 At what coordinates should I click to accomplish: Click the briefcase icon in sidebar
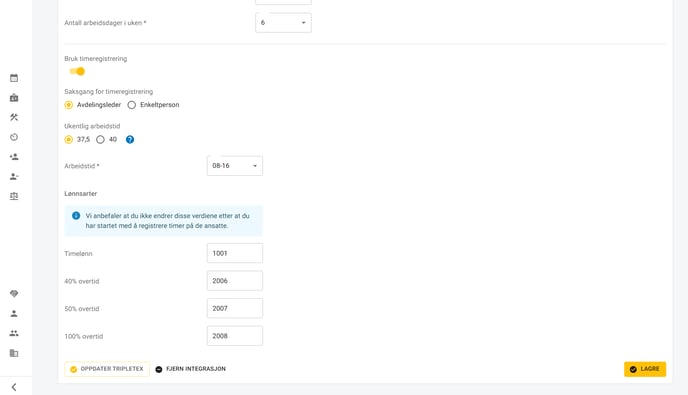14,98
